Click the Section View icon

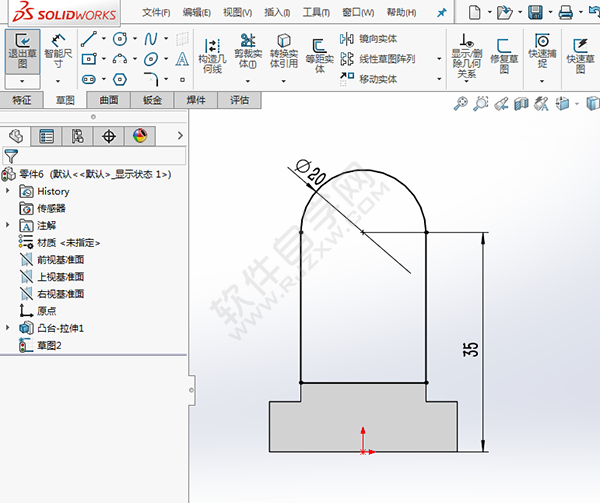point(521,103)
